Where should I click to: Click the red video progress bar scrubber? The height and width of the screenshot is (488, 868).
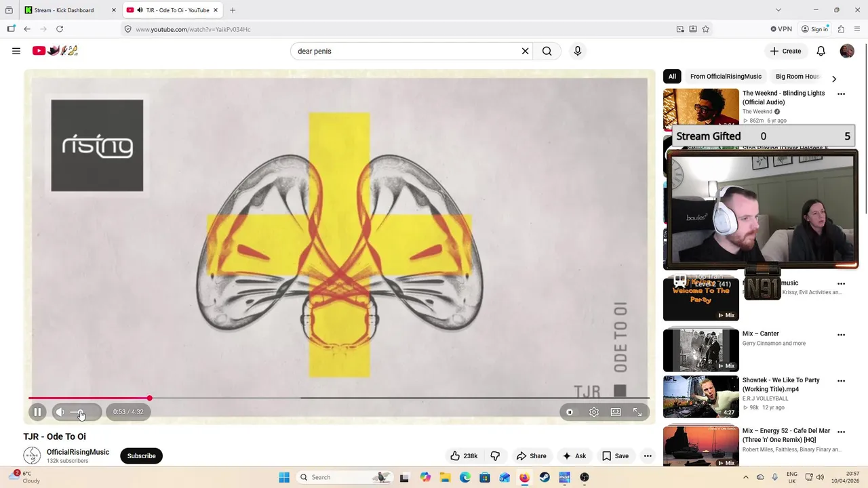pyautogui.click(x=149, y=398)
